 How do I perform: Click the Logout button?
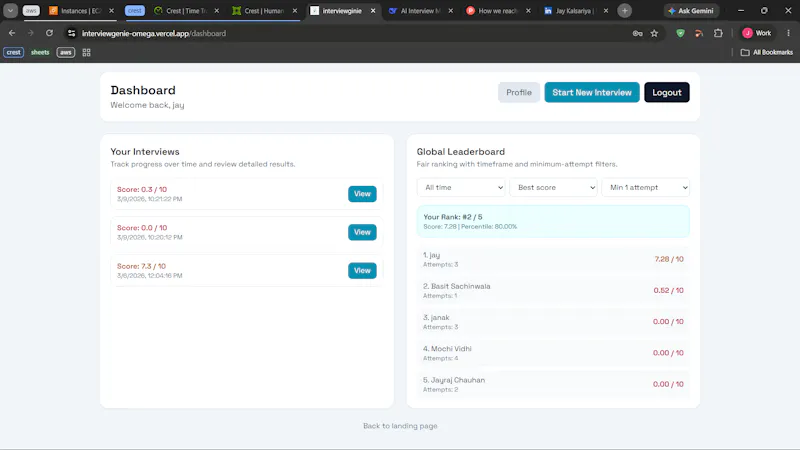666,92
